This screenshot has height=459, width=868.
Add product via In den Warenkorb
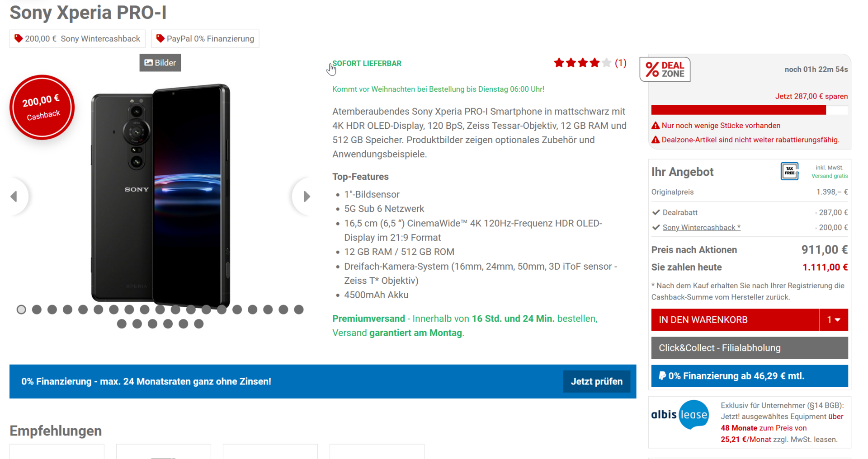click(735, 320)
